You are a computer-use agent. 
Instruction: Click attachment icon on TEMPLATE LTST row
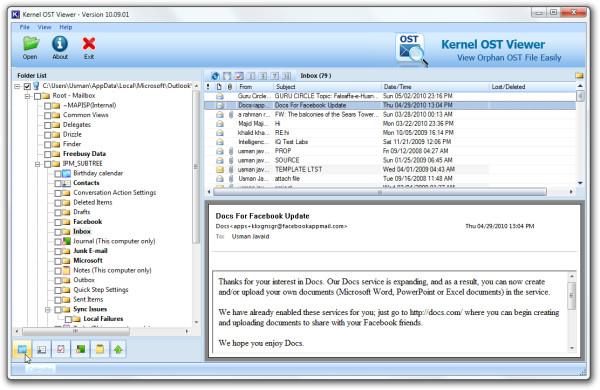(x=231, y=169)
